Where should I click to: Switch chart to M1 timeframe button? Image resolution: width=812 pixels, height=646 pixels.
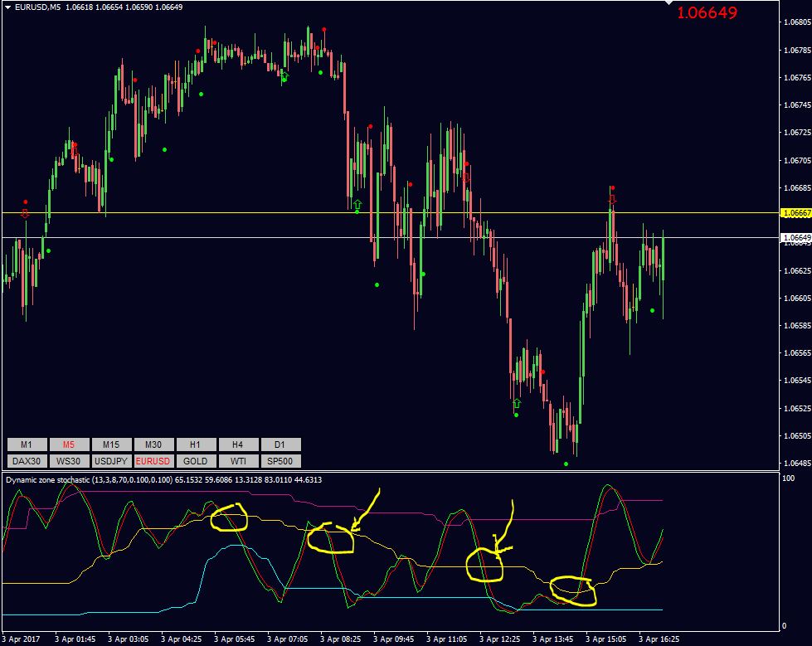(x=27, y=444)
